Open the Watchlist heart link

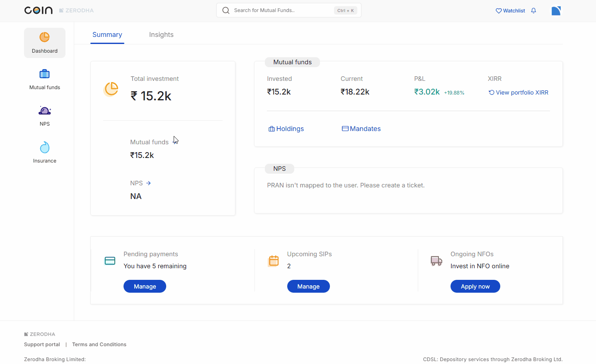tap(510, 11)
